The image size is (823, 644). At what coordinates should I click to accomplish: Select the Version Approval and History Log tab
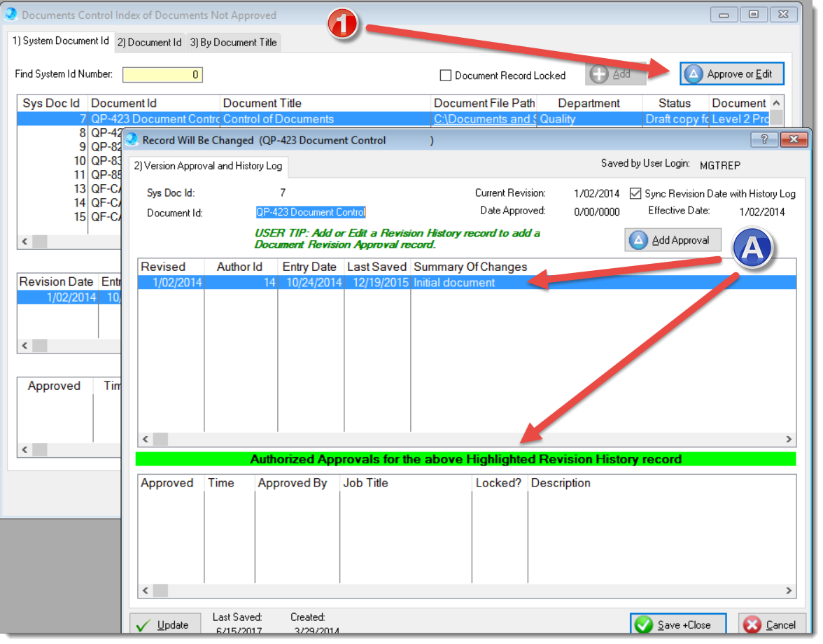pos(208,166)
